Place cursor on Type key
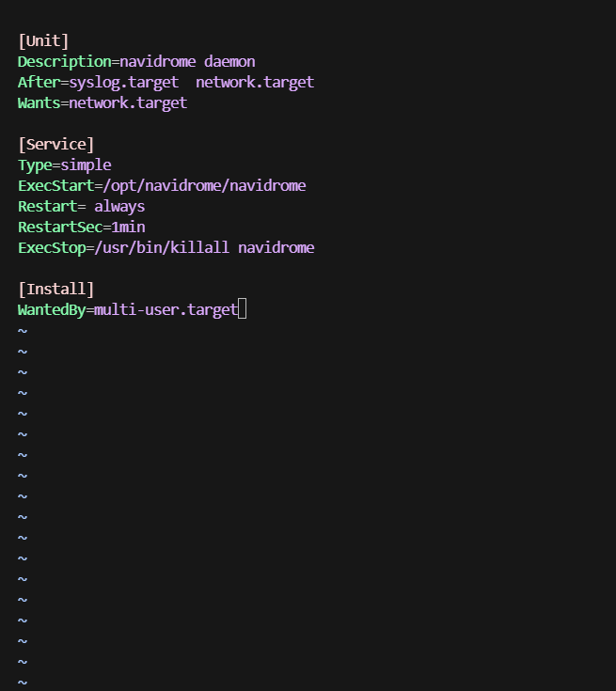This screenshot has width=616, height=691. pyautogui.click(x=35, y=165)
